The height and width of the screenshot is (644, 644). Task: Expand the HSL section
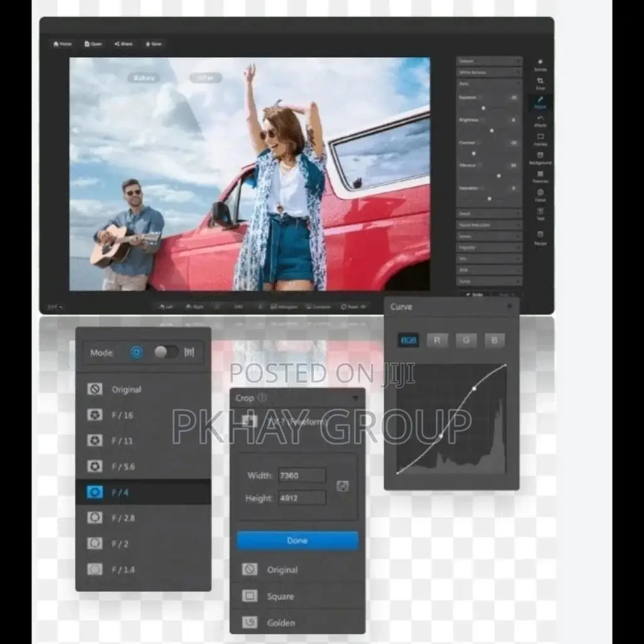point(489,258)
